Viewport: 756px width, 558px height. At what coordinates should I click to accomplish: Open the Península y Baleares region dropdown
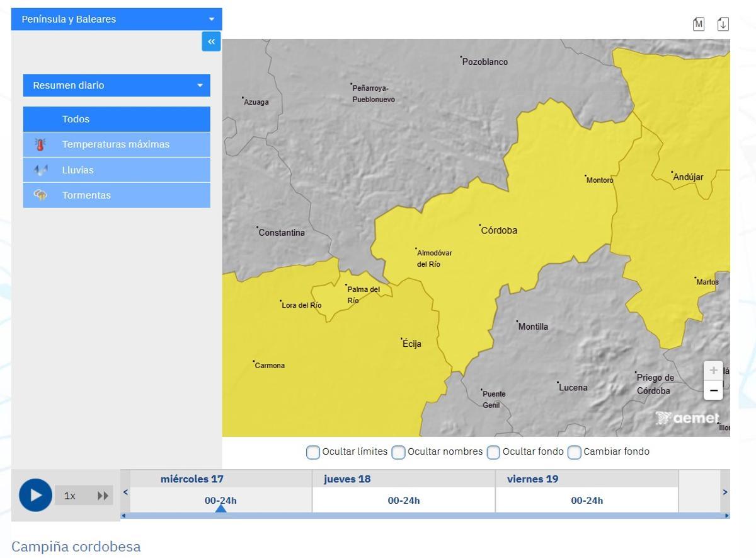(x=117, y=19)
